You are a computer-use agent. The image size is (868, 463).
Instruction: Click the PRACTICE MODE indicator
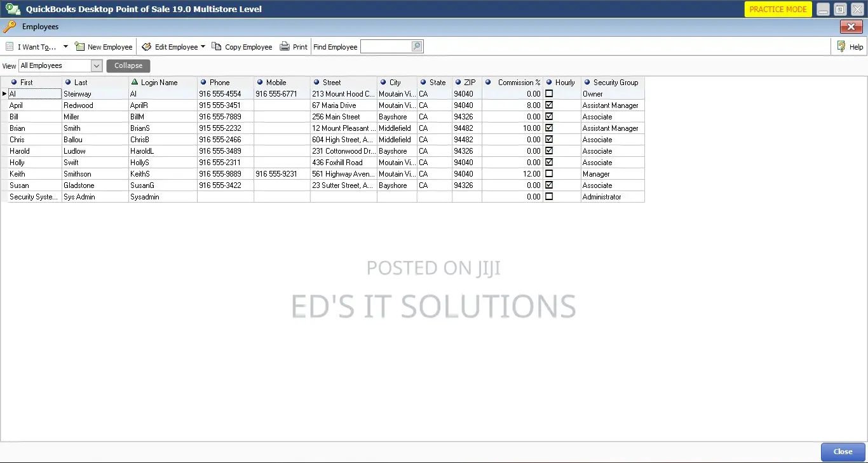click(778, 10)
